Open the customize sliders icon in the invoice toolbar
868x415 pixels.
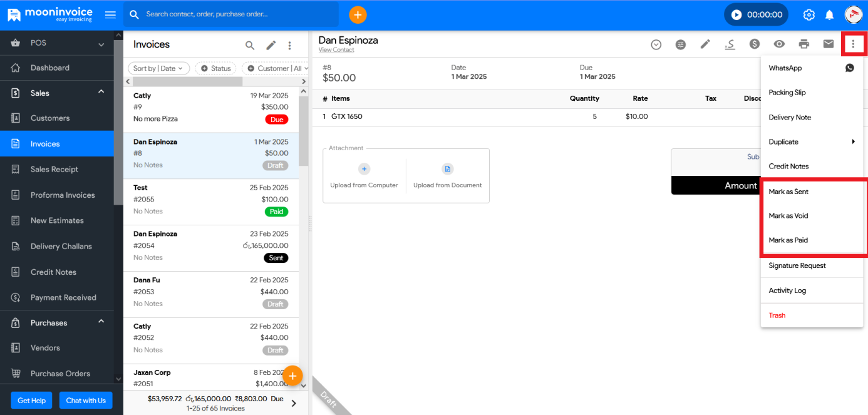coord(681,44)
